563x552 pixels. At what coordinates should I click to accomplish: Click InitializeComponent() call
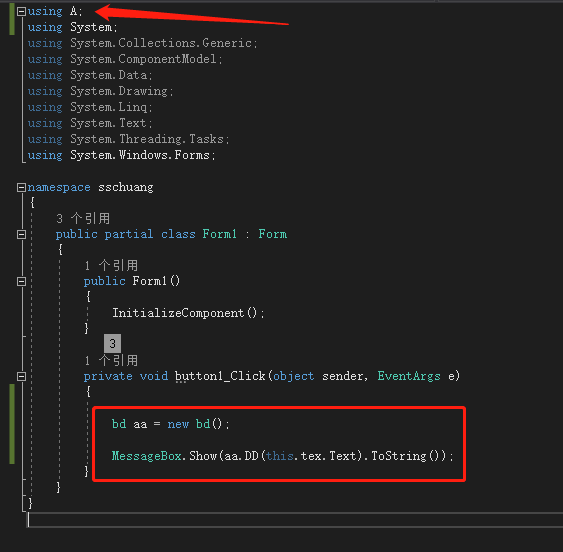188,313
